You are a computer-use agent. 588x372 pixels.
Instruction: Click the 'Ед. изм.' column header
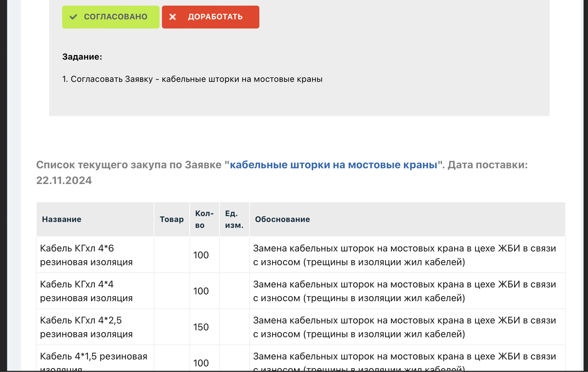pyautogui.click(x=234, y=219)
